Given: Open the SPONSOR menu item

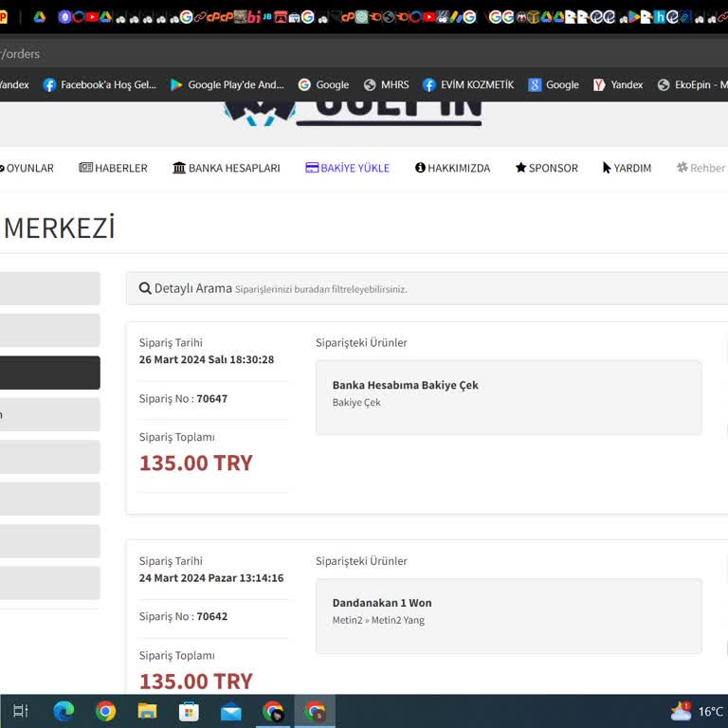Looking at the screenshot, I should click(547, 168).
